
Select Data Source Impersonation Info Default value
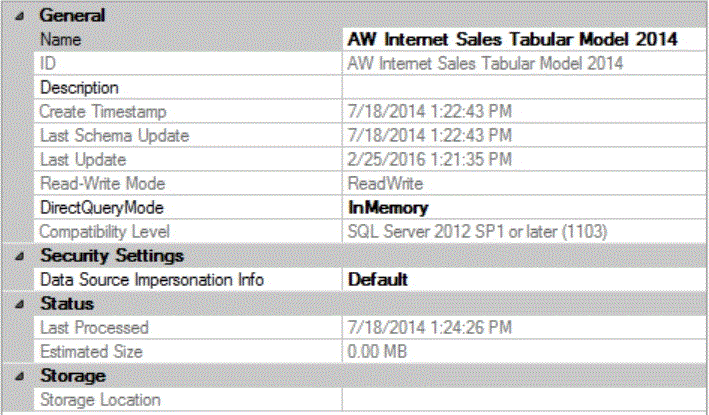[x=378, y=280]
